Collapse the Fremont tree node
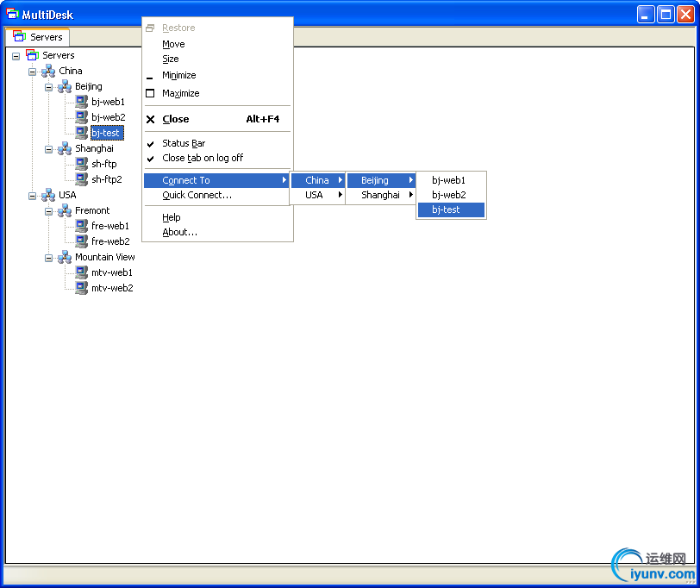700x588 pixels. click(x=48, y=211)
